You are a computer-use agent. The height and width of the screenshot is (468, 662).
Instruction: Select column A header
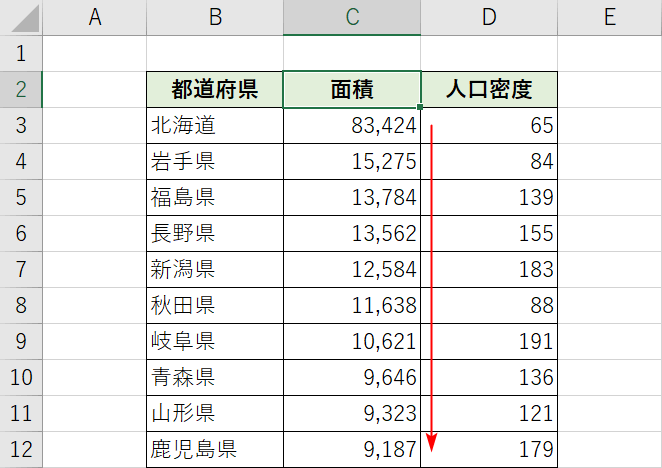click(x=95, y=17)
